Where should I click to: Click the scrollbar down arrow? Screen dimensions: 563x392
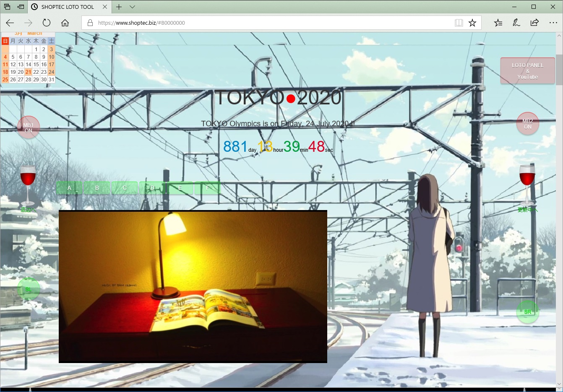(x=559, y=384)
